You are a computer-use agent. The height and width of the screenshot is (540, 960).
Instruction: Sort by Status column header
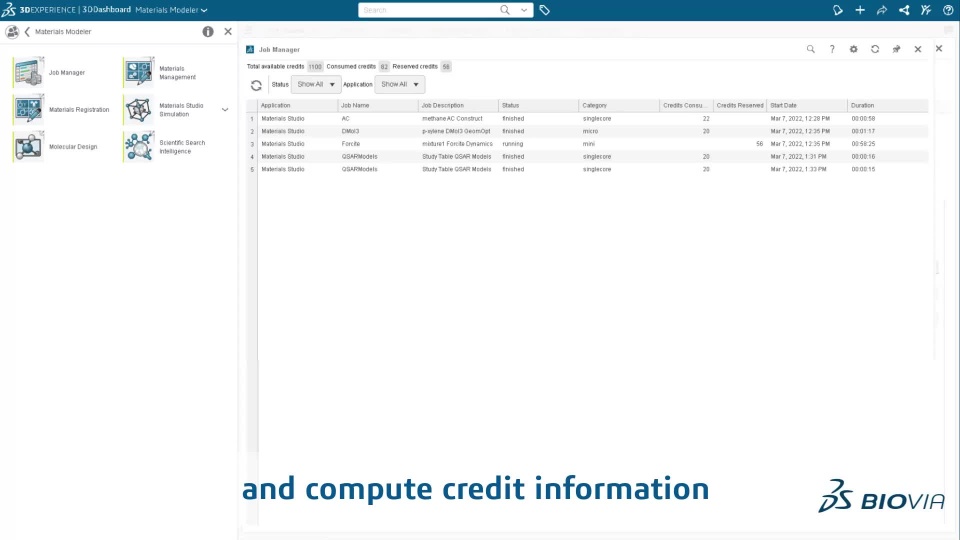[539, 105]
